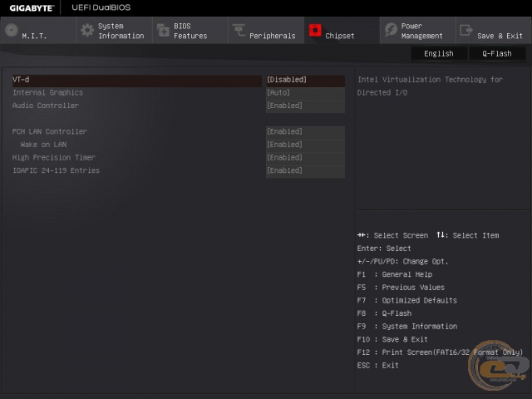
Task: Select the VT-d setting label
Action: (21, 80)
